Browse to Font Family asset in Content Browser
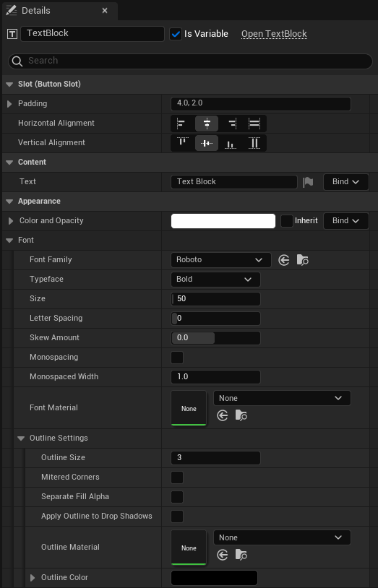Screen dimensions: 378x588 (303, 260)
